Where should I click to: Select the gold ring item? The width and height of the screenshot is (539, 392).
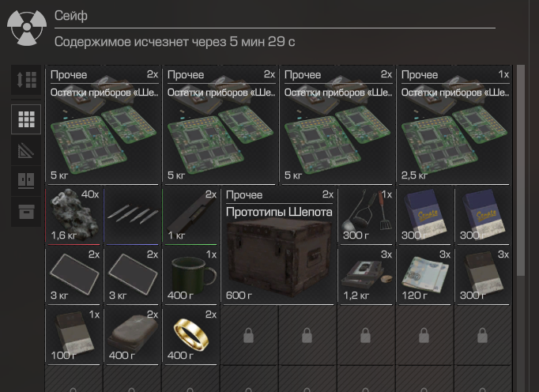191,335
